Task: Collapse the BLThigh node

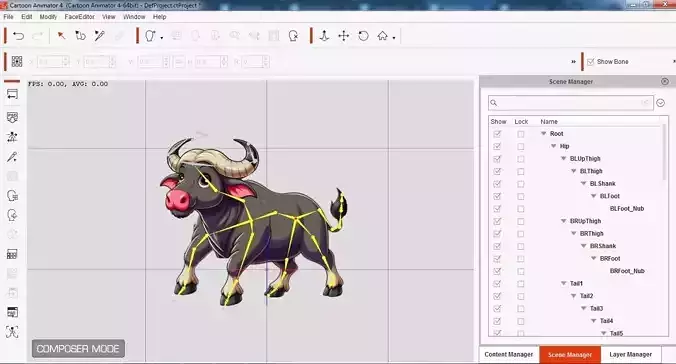Action: pos(574,171)
